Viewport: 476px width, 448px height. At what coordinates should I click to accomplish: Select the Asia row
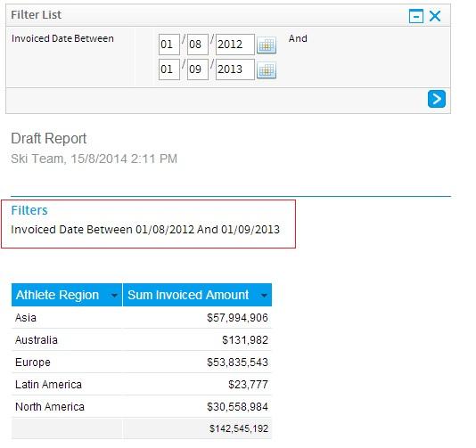pos(142,318)
